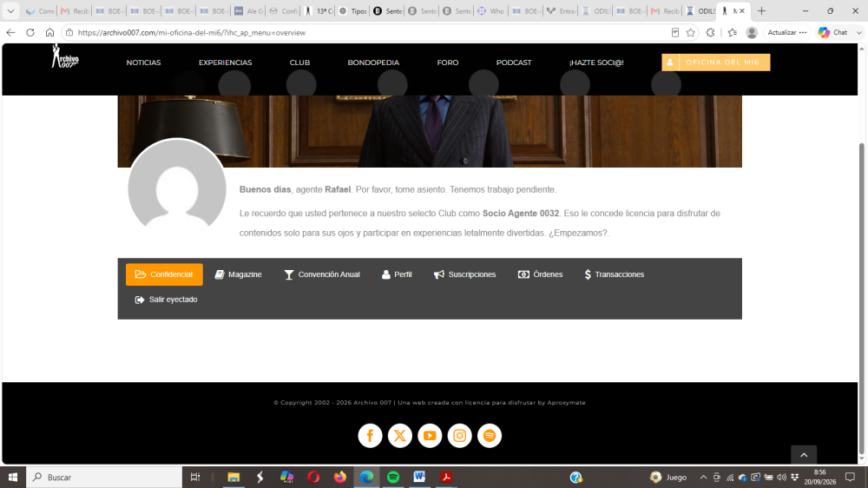The height and width of the screenshot is (488, 868).
Task: Open the Convención Anual tab
Action: pos(322,274)
